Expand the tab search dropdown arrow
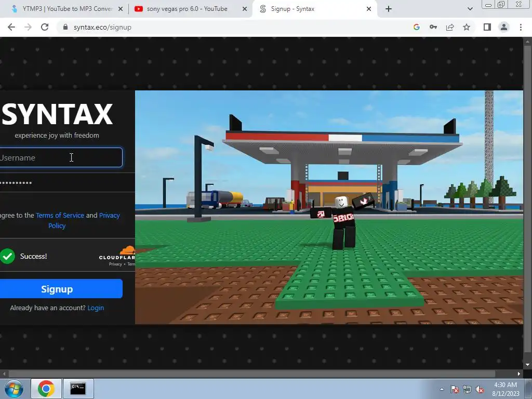This screenshot has height=399, width=532. coord(470,9)
